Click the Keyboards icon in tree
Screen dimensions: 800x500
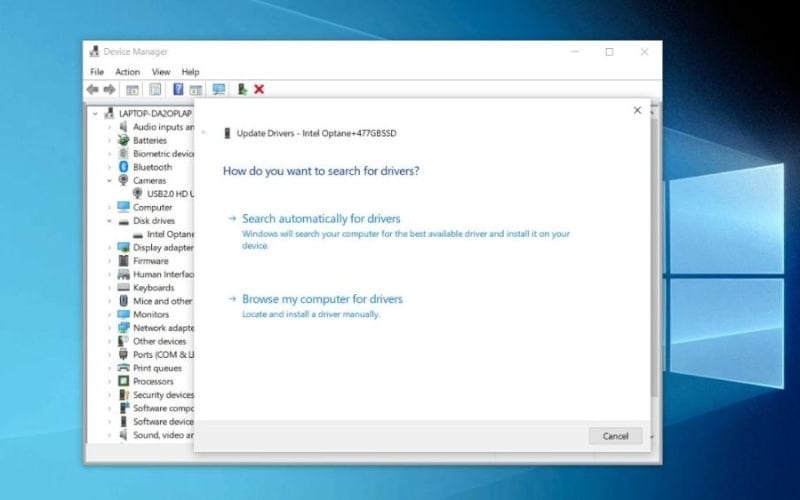tap(123, 288)
